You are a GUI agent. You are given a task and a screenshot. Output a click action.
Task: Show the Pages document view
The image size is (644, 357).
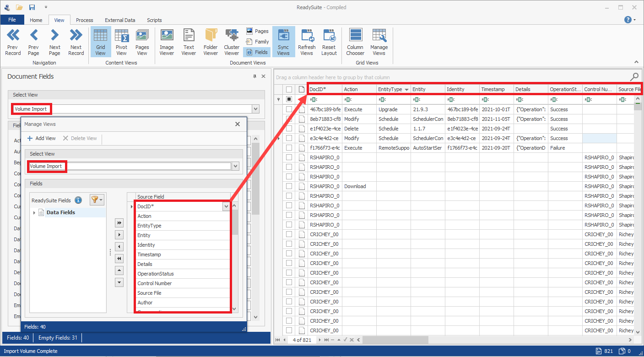(x=257, y=31)
